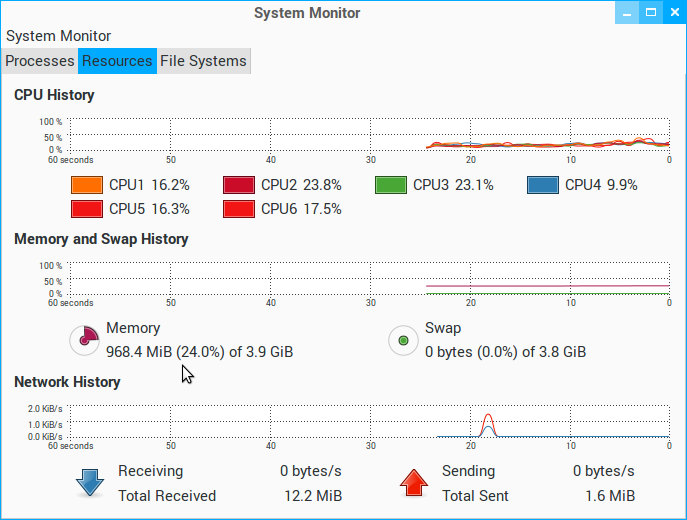The image size is (687, 520).
Task: Click the blue Receiving down-arrow icon
Action: coord(90,483)
